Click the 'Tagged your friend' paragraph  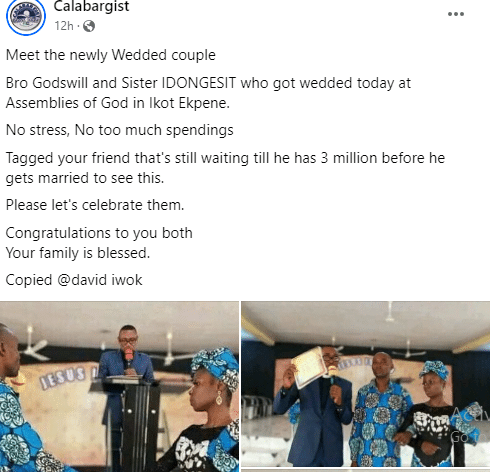click(x=225, y=168)
